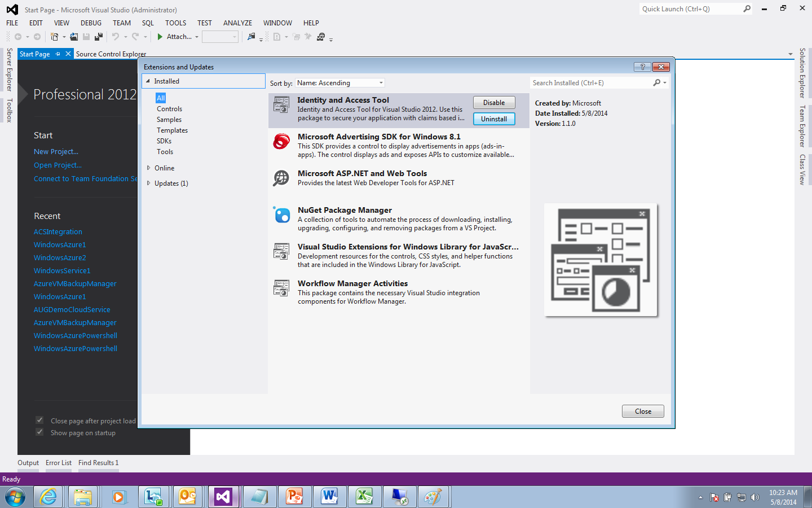This screenshot has height=508, width=812.
Task: Open Word from the taskbar
Action: pyautogui.click(x=329, y=497)
